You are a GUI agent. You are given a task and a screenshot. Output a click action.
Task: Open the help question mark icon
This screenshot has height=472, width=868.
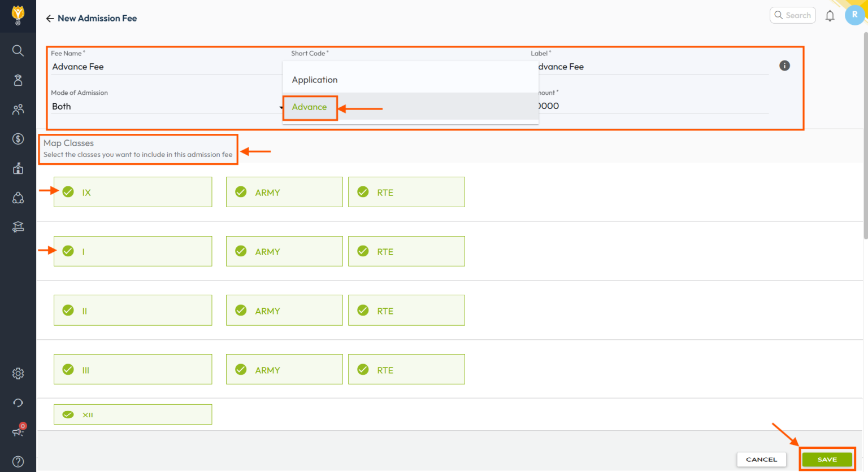(x=18, y=461)
